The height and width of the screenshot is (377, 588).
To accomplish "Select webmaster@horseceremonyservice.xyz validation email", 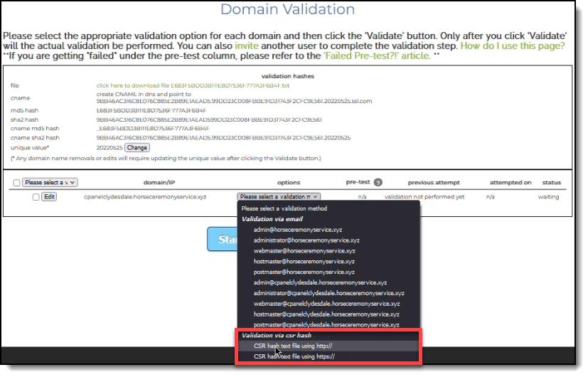I will (304, 250).
